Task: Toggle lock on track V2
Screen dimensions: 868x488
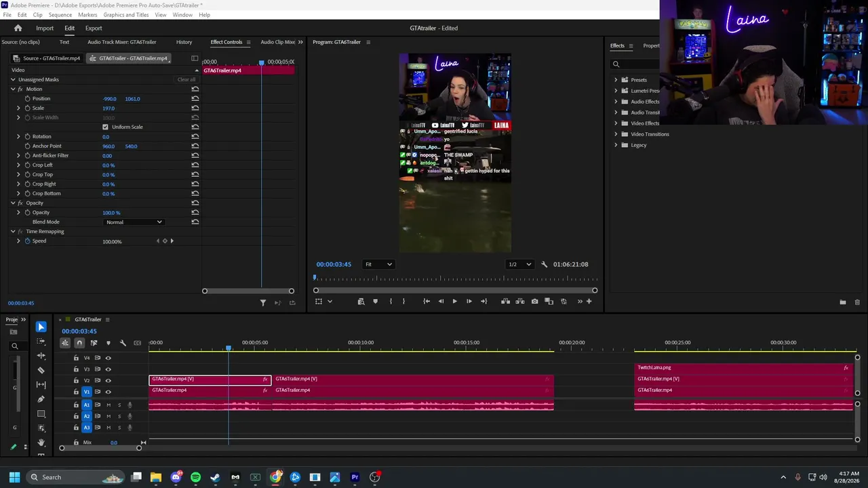Action: 76,381
